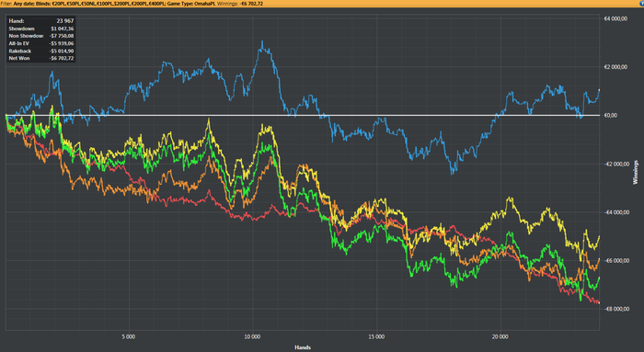Click the '€4 000,00' y-axis label
Viewport: 644px width, 352px height.
(x=615, y=19)
